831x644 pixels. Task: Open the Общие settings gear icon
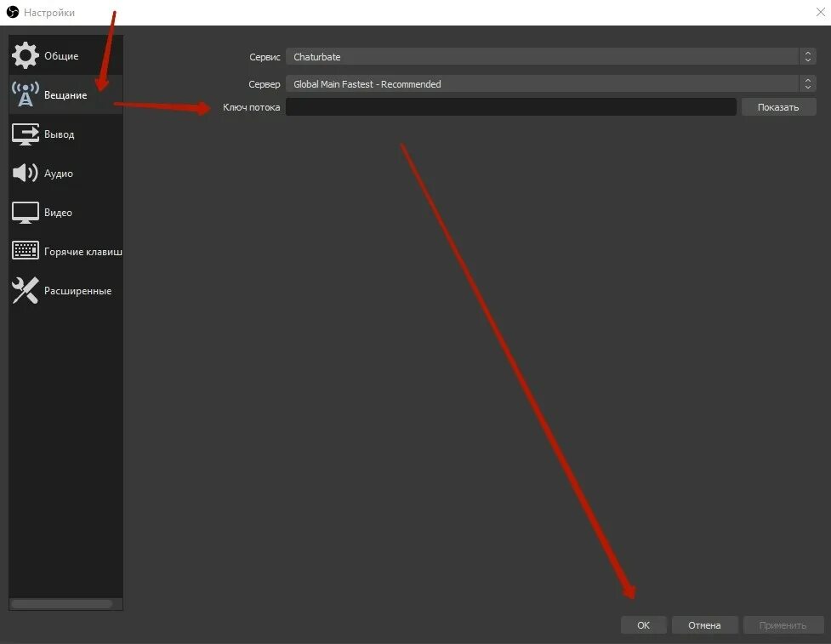coord(25,55)
